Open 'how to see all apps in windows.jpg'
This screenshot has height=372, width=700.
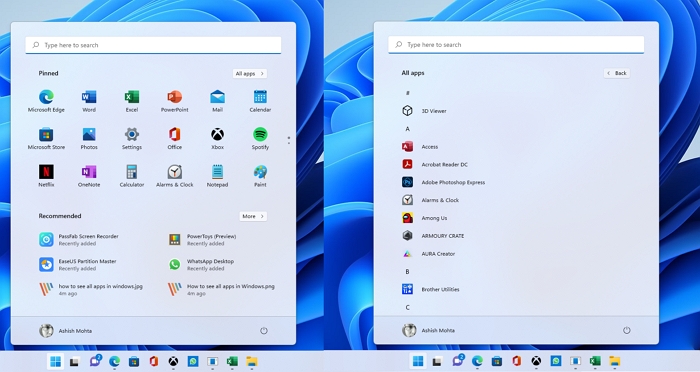[x=91, y=290]
